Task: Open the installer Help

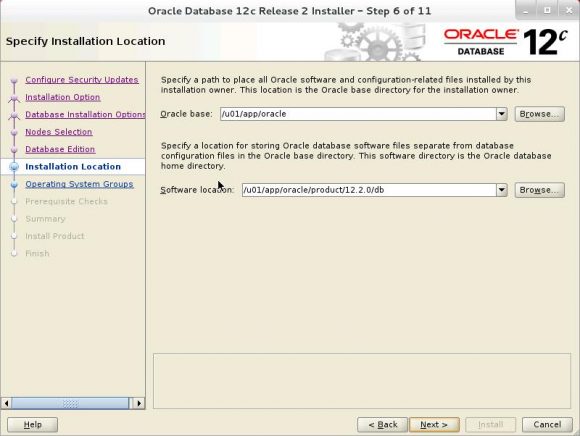Action: click(x=33, y=425)
